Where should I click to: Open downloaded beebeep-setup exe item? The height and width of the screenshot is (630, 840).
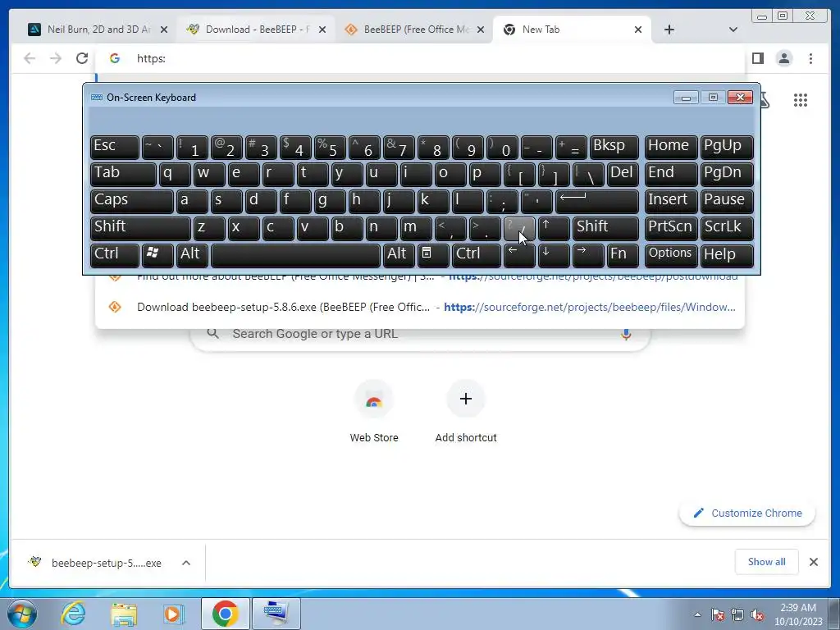tap(97, 563)
